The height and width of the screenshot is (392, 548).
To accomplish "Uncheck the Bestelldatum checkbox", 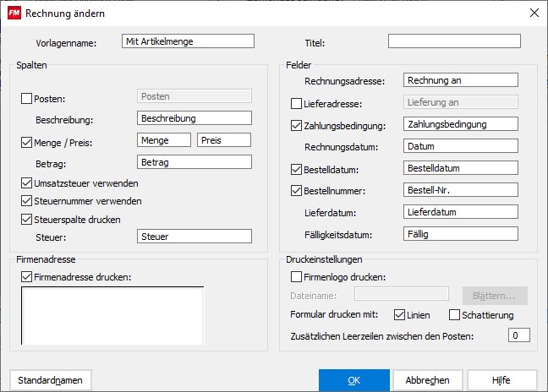I will 296,169.
